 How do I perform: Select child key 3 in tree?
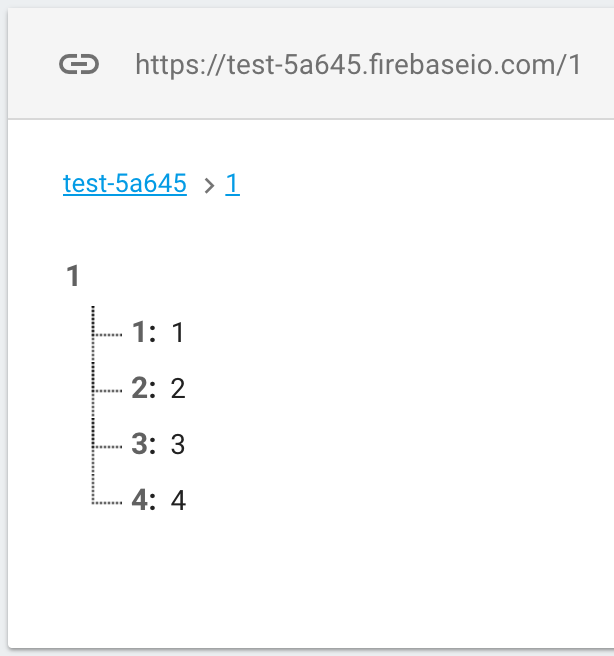pyautogui.click(x=143, y=444)
